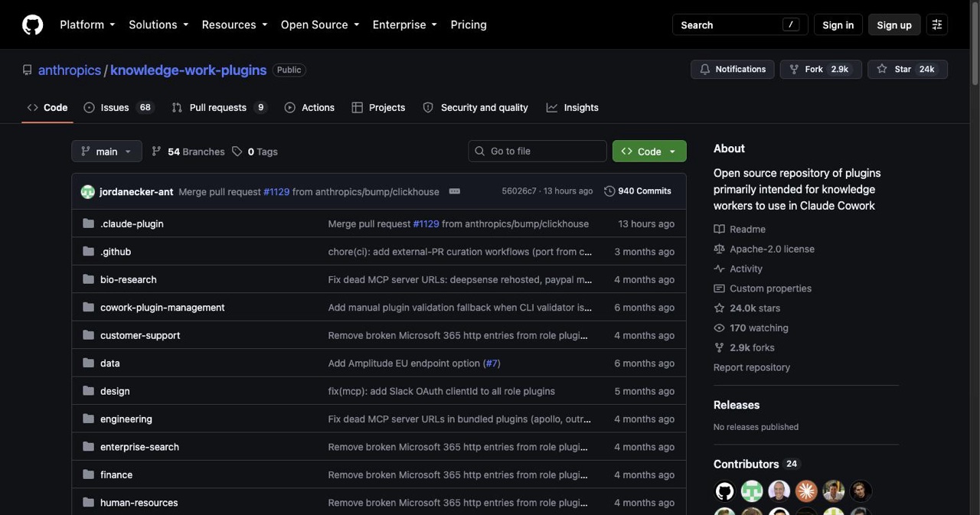980x515 pixels.
Task: Click the Notifications button
Action: coord(733,69)
